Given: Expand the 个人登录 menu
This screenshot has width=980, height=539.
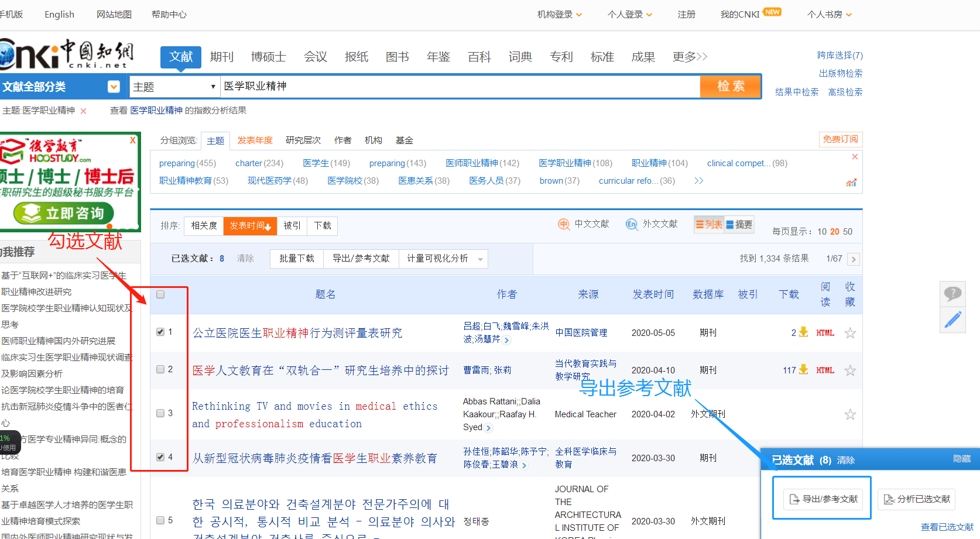Looking at the screenshot, I should pyautogui.click(x=629, y=14).
